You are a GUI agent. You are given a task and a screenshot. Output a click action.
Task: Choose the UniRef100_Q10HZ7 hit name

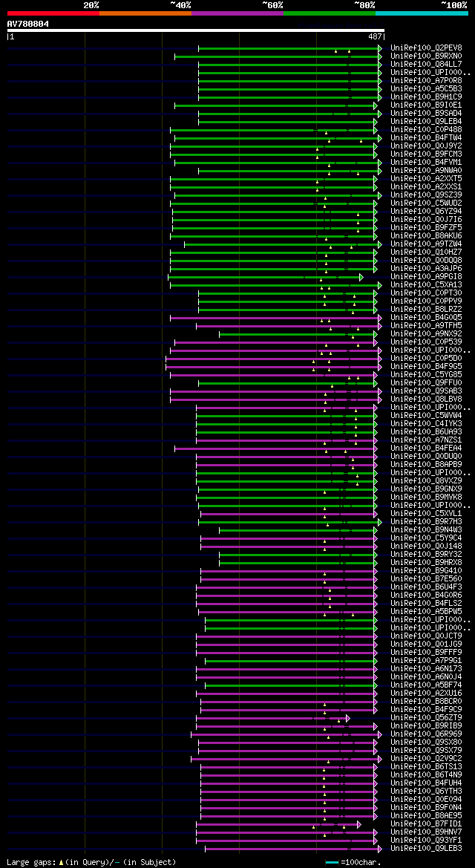point(426,252)
